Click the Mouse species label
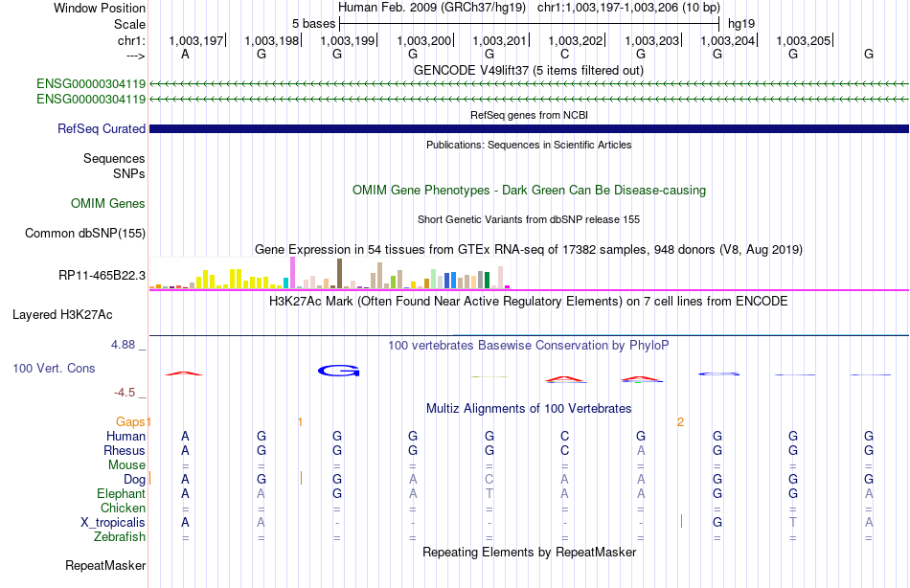 [x=126, y=465]
